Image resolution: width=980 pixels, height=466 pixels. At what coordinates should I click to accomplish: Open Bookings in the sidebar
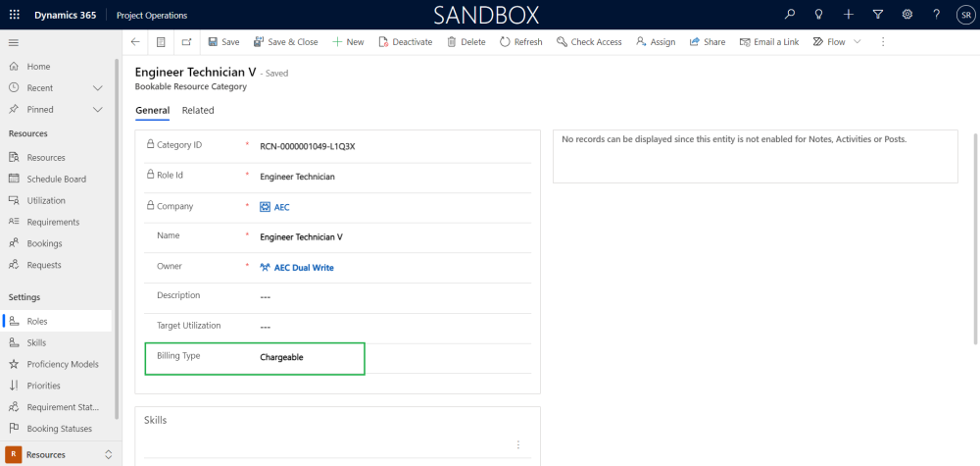pyautogui.click(x=44, y=243)
